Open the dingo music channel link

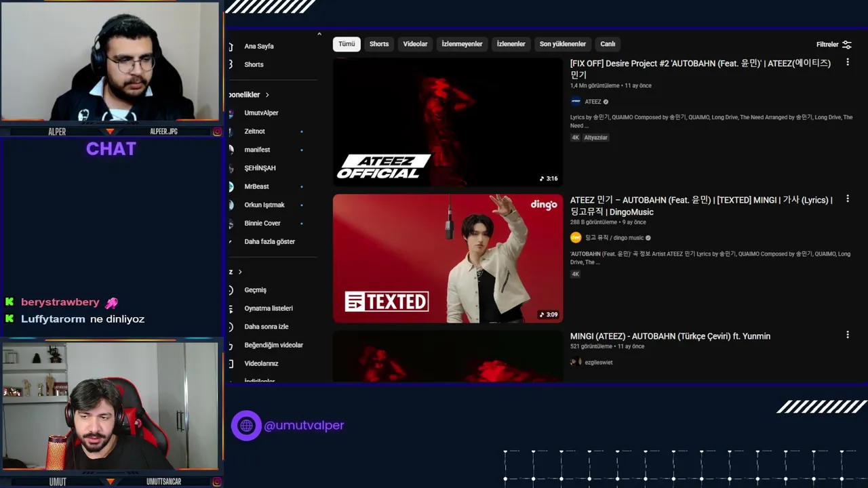[614, 238]
